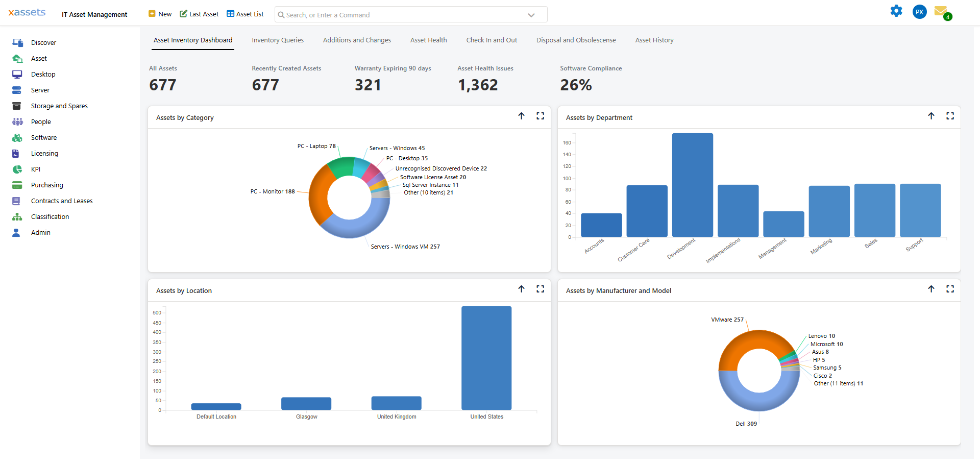
Task: Export the Assets by Manufacturer chart via arrow icon
Action: click(x=932, y=289)
